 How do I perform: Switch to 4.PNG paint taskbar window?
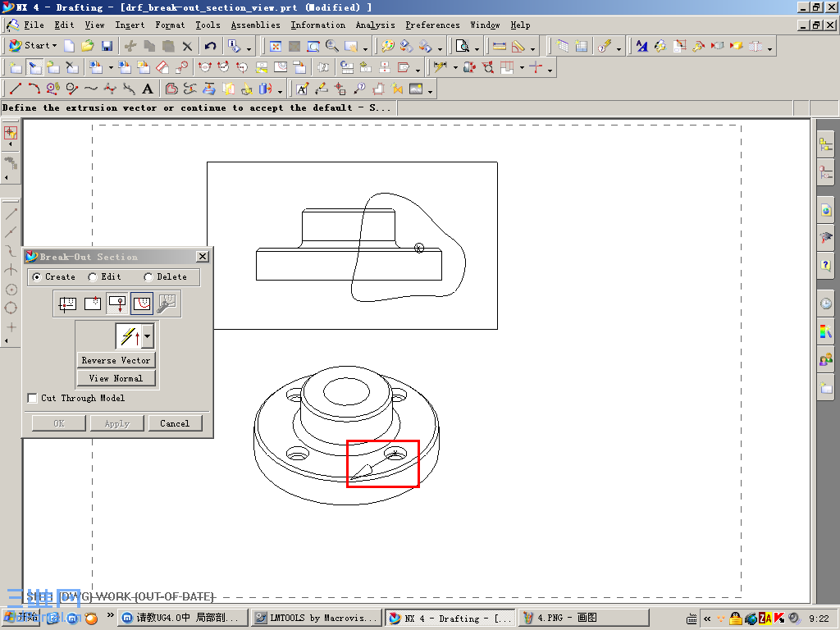(x=583, y=619)
